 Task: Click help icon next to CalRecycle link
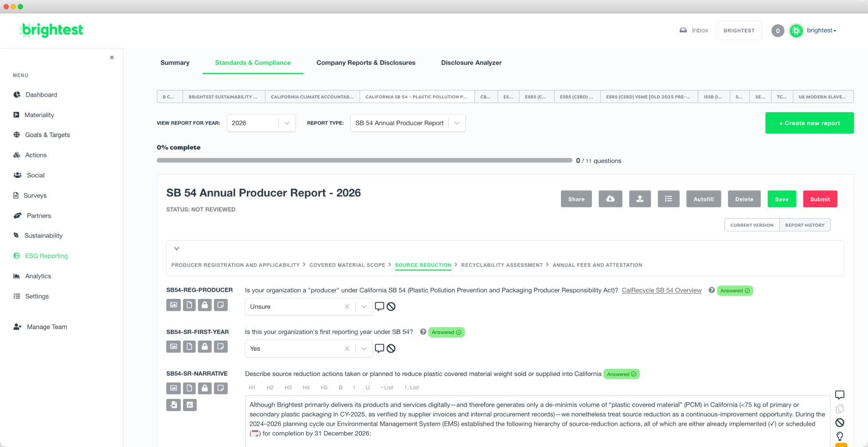[x=711, y=290]
